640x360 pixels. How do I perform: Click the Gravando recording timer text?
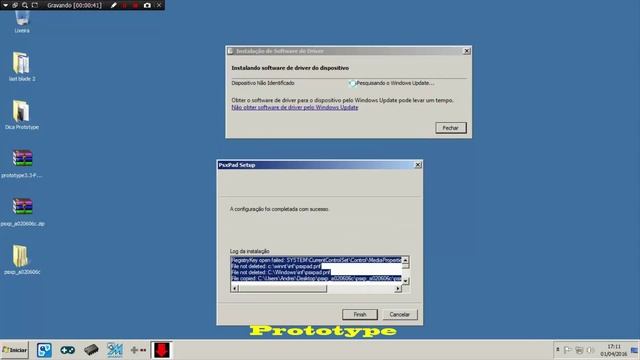[74, 5]
